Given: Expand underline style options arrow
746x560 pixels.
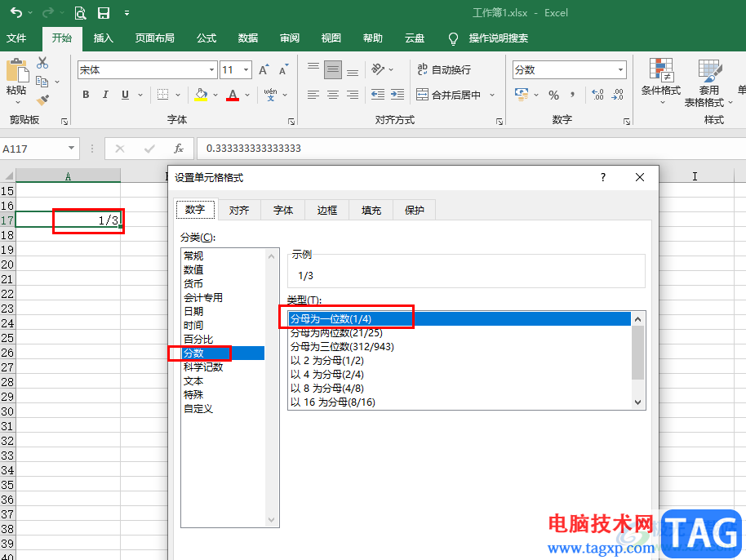Looking at the screenshot, I should (x=140, y=95).
